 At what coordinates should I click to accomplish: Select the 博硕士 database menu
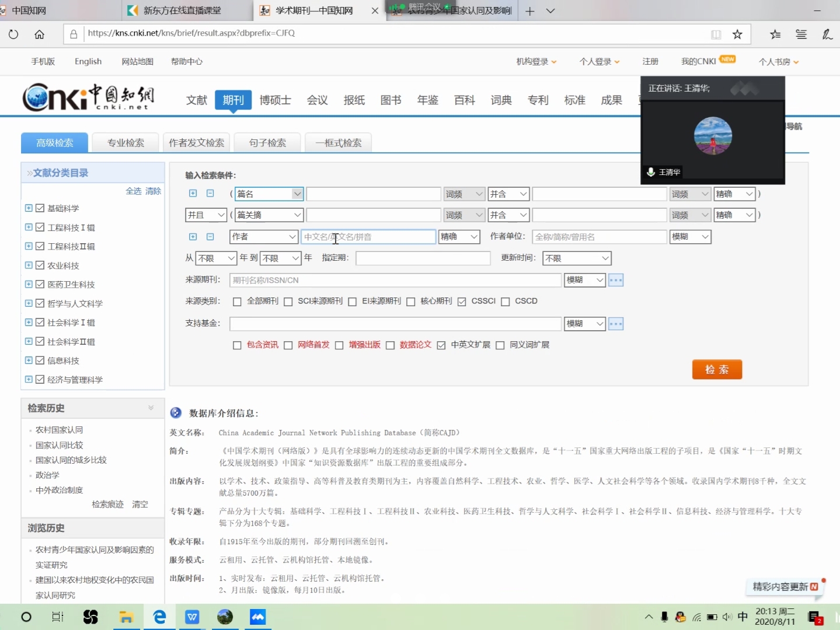(x=276, y=100)
